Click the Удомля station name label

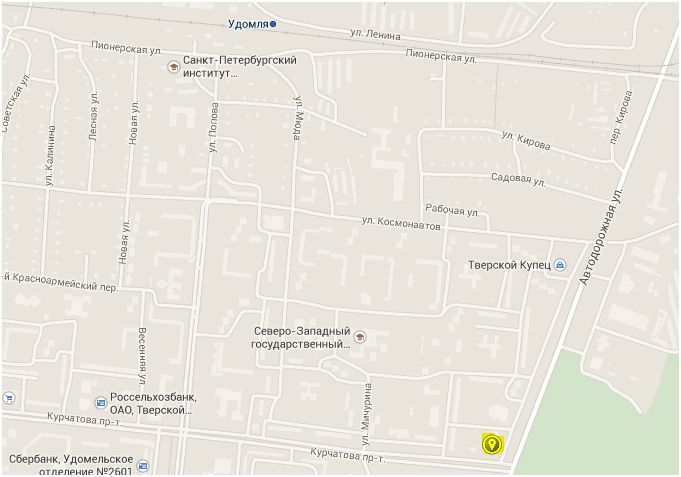click(x=248, y=24)
